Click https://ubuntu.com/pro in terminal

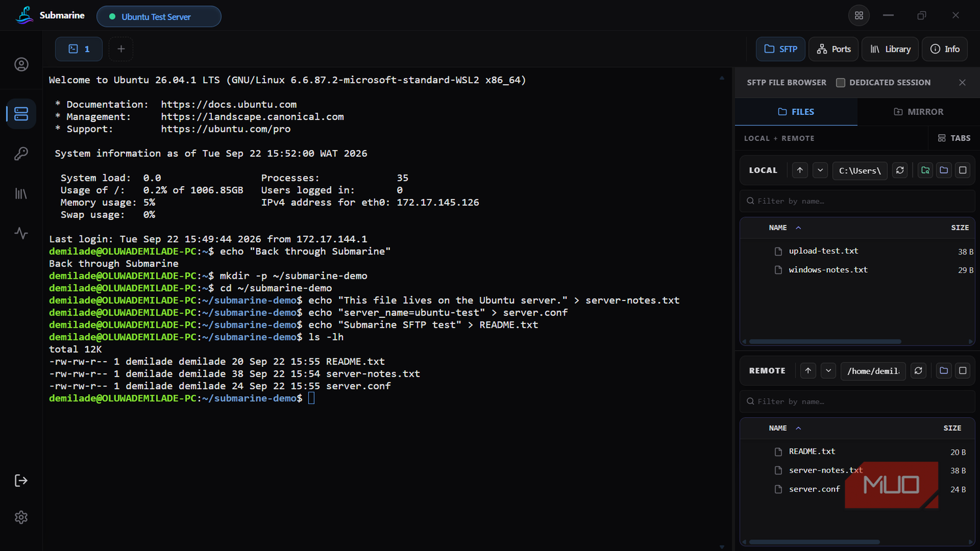coord(226,129)
